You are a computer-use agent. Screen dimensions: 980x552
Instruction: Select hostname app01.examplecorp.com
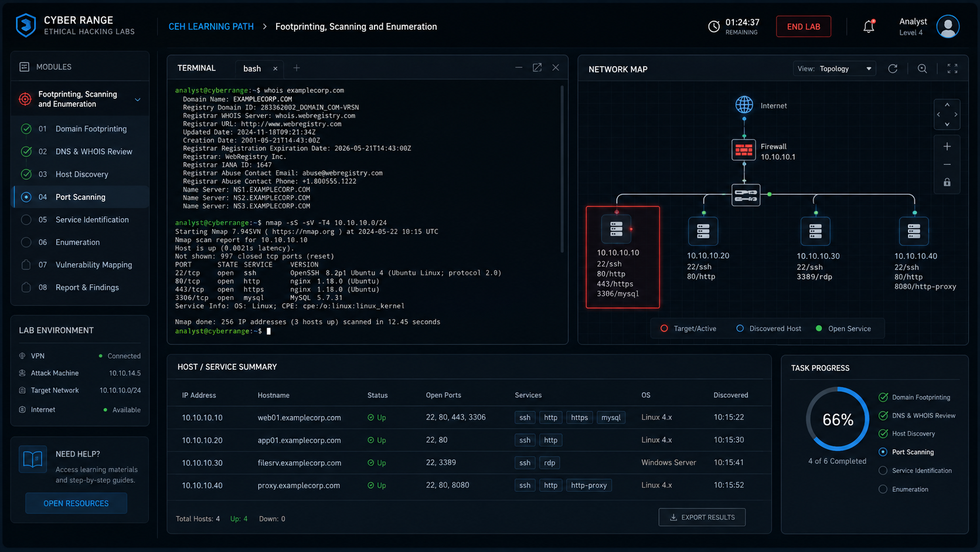coord(299,440)
